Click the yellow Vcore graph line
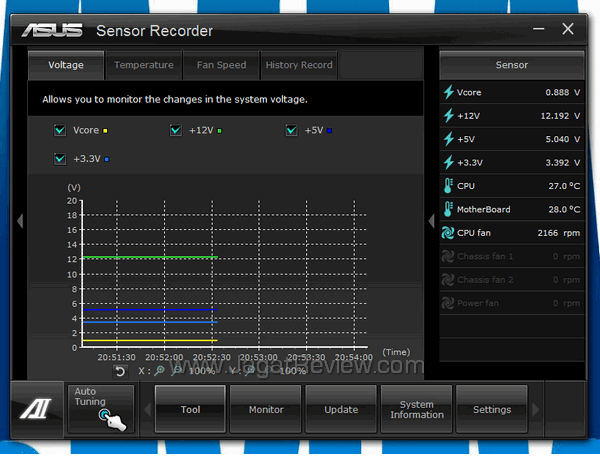Image resolution: width=600 pixels, height=457 pixels. click(x=150, y=340)
